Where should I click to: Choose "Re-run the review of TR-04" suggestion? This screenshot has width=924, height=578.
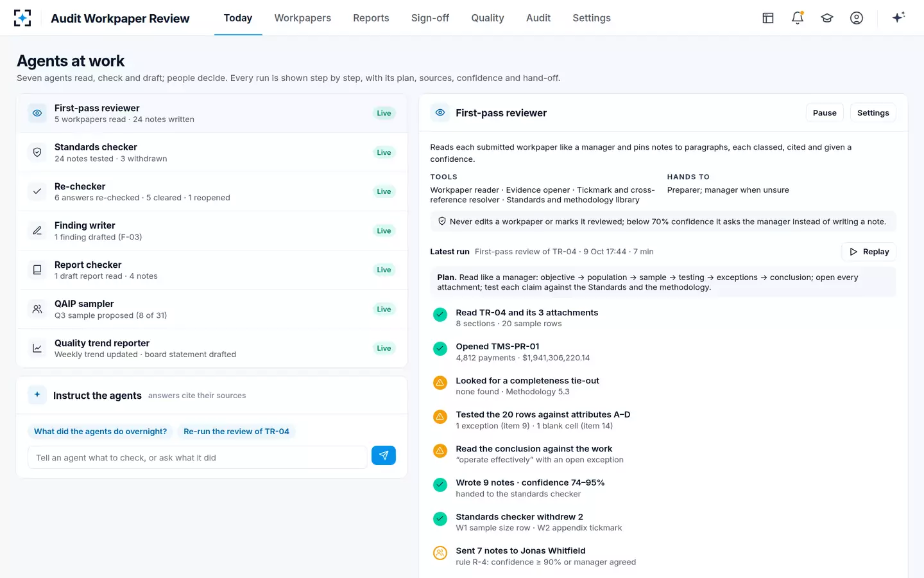point(236,432)
